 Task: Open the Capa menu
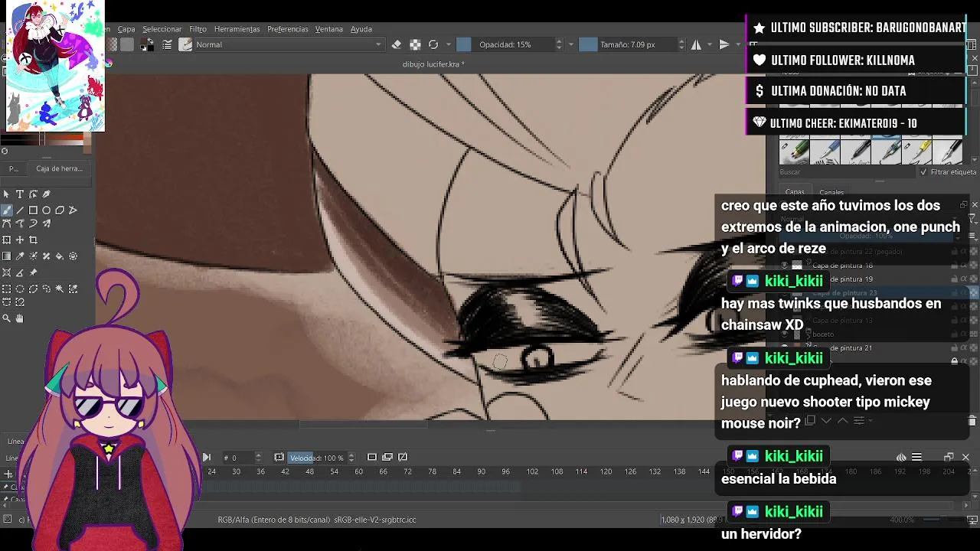(x=126, y=29)
